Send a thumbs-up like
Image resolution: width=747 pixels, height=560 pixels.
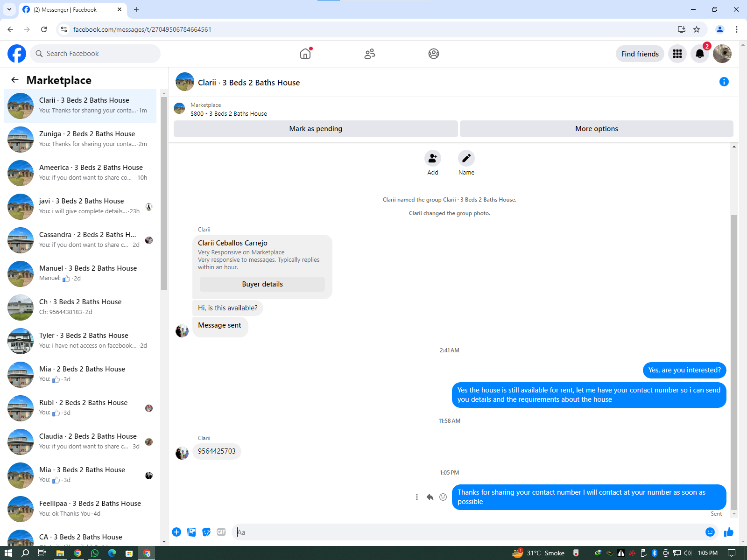(x=728, y=532)
